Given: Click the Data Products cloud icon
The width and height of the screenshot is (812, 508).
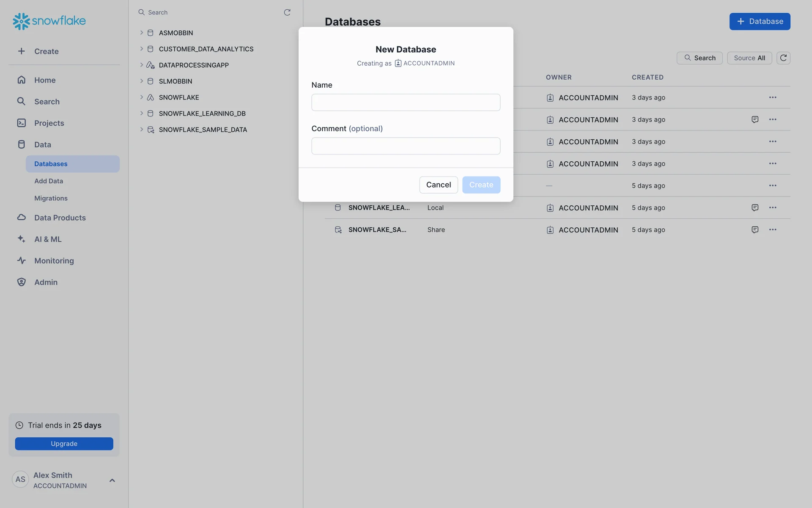Looking at the screenshot, I should 22,218.
